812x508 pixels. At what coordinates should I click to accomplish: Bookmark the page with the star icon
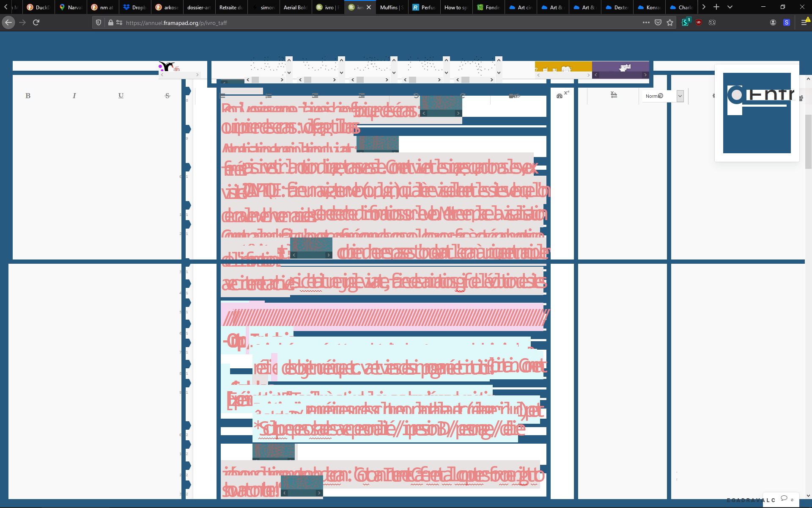pos(670,22)
